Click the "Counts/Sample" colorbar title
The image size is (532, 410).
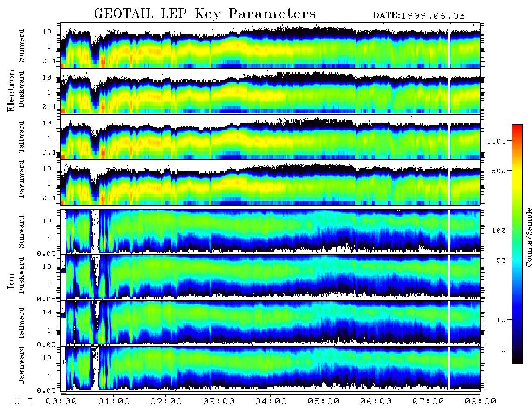[x=528, y=237]
